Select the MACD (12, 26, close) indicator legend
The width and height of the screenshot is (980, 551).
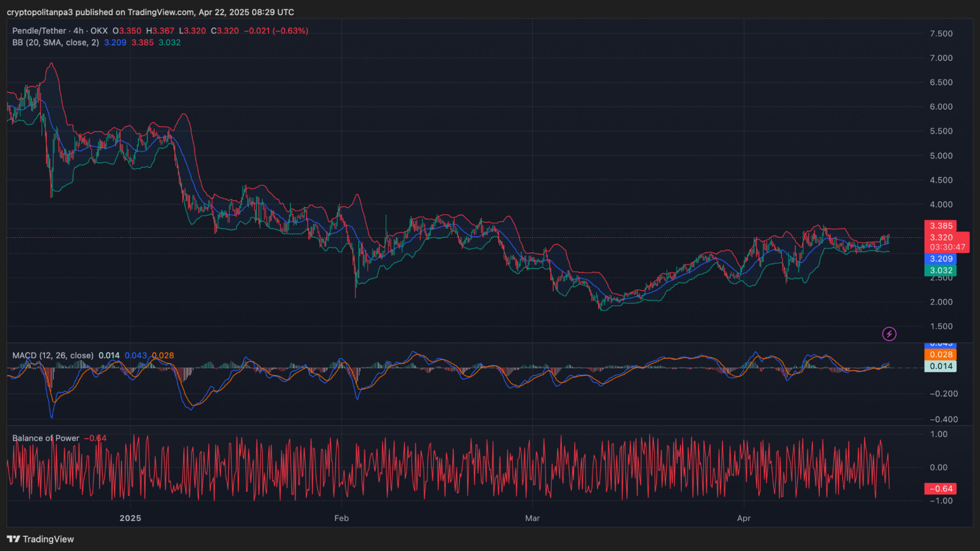53,356
